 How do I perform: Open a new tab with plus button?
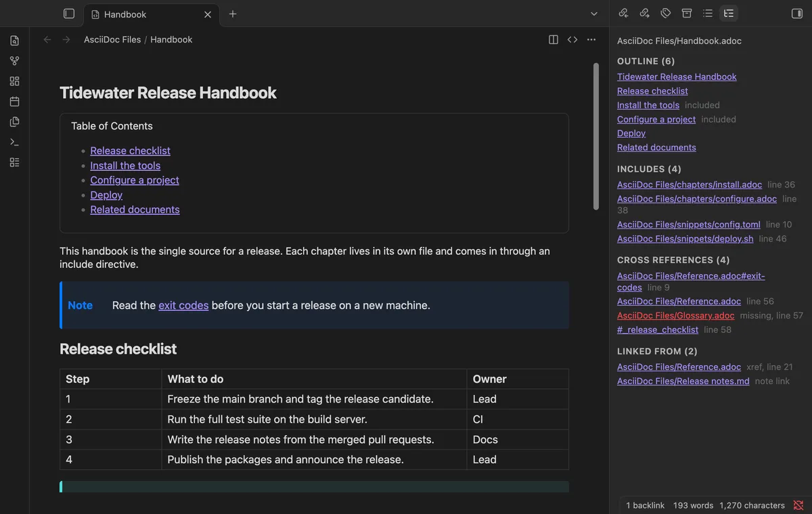point(233,14)
